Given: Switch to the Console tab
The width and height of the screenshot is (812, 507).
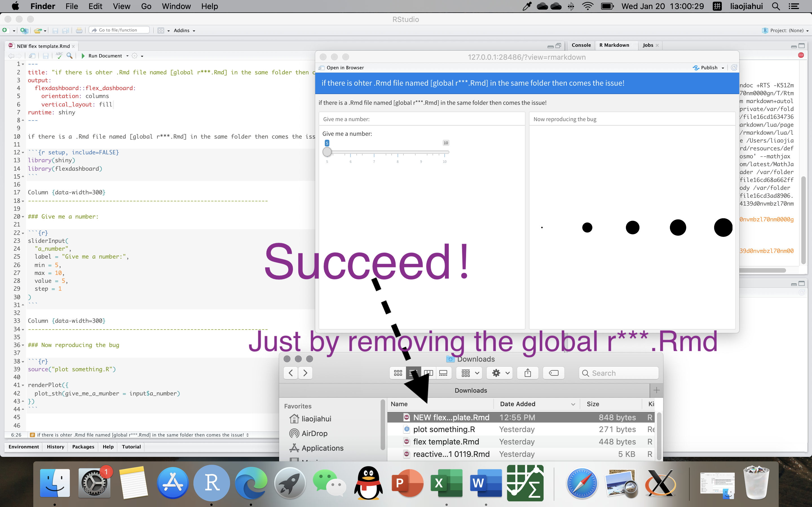Looking at the screenshot, I should 581,45.
